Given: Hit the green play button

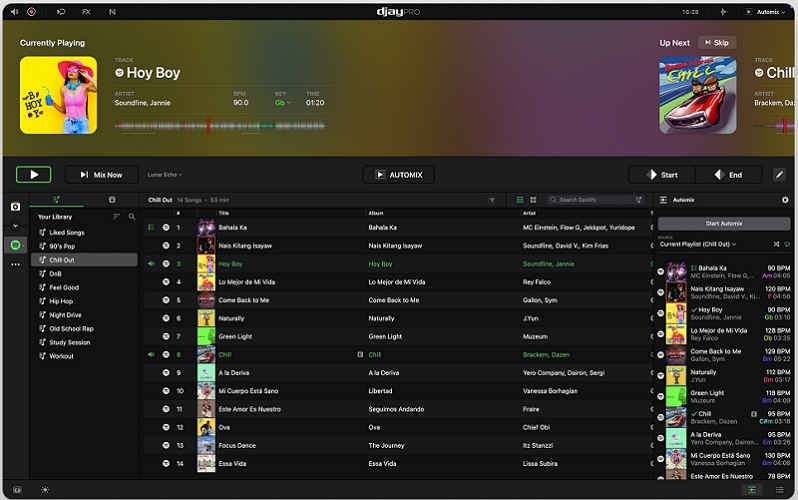Looking at the screenshot, I should [x=34, y=175].
